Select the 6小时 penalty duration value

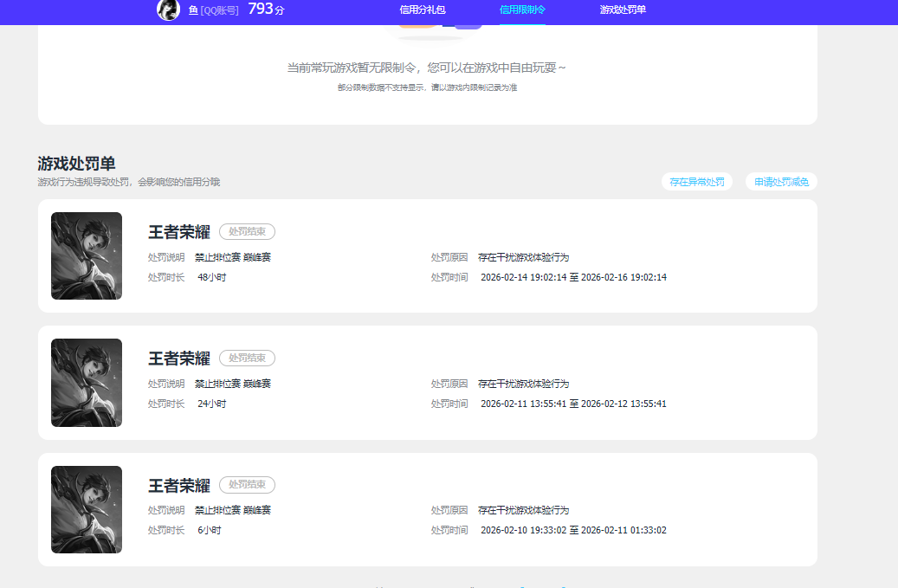tap(210, 530)
